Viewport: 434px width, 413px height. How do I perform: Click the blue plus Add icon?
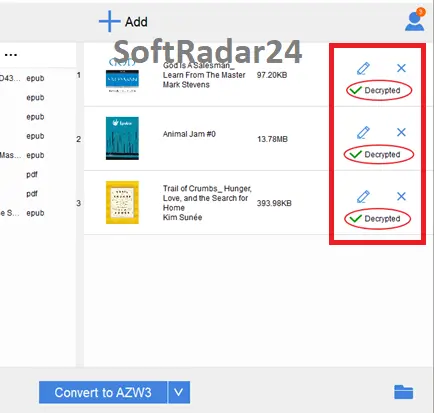pos(110,21)
